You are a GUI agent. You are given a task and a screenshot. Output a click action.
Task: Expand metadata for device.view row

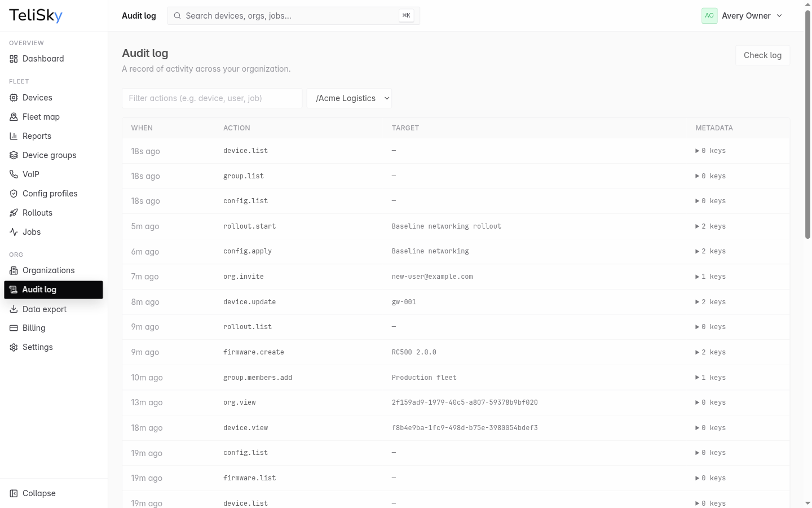[x=710, y=428]
